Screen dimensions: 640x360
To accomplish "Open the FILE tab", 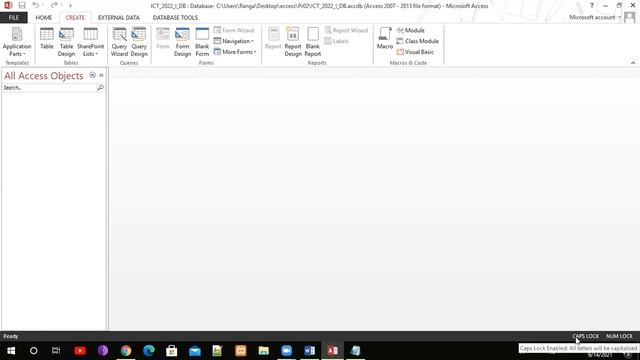I will click(13, 18).
